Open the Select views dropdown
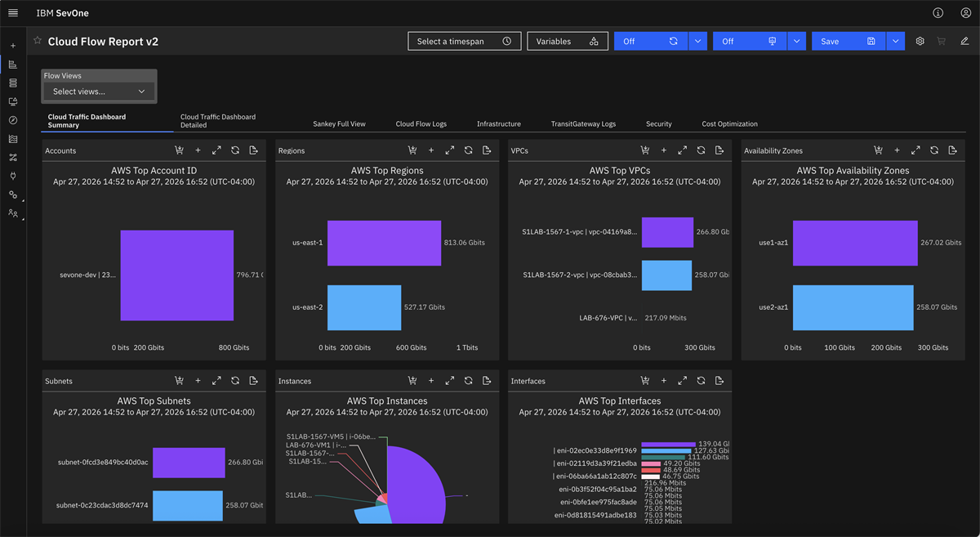980x537 pixels. click(x=99, y=92)
